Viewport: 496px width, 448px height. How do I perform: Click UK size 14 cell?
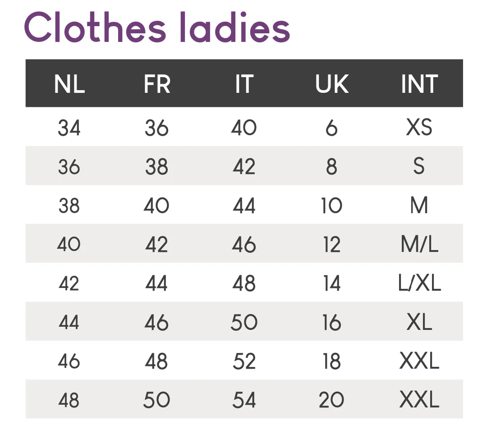point(331,283)
